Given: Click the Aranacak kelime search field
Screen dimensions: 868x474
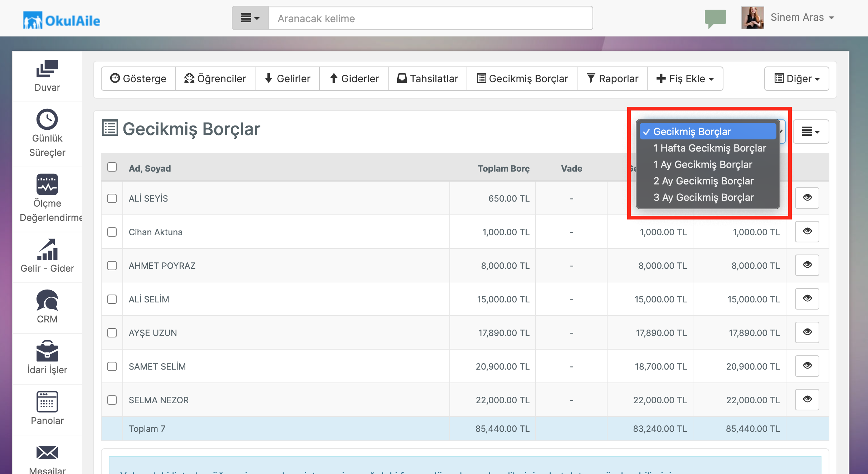Looking at the screenshot, I should tap(431, 18).
